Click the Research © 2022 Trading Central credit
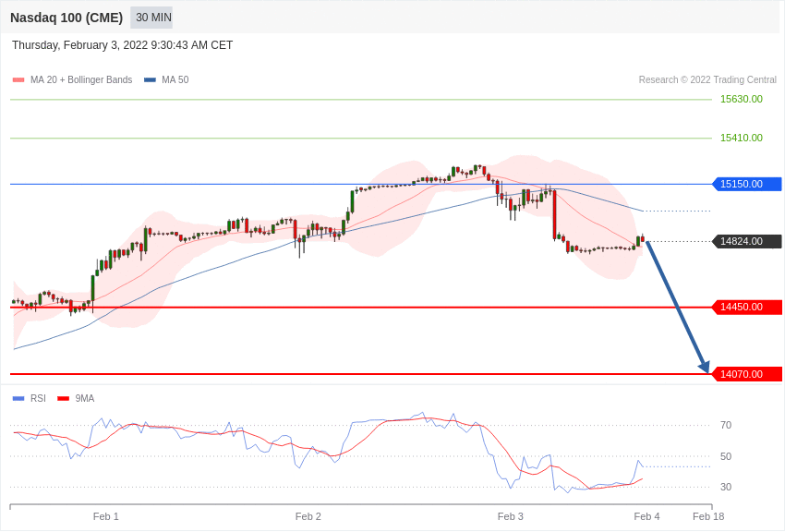Screen dimensions: 785x532 (707, 80)
